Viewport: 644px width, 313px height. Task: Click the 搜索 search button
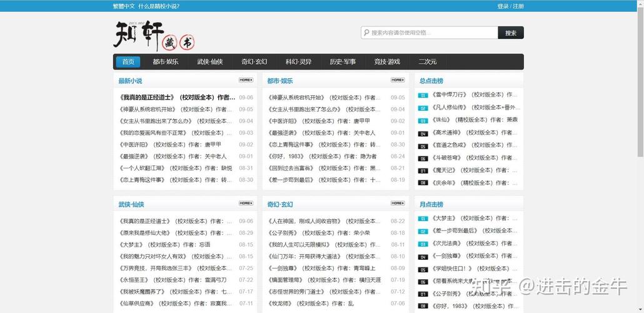click(x=511, y=33)
